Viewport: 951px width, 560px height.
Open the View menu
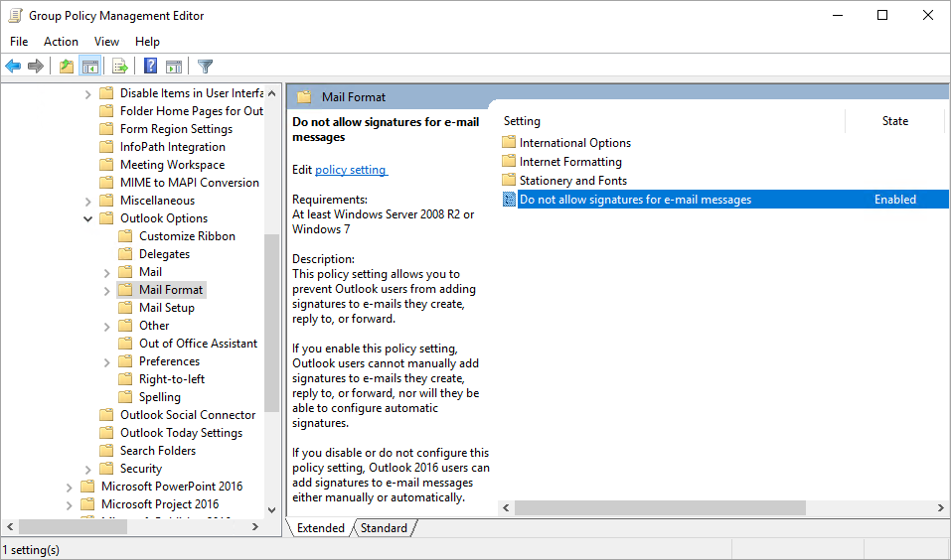click(x=106, y=42)
